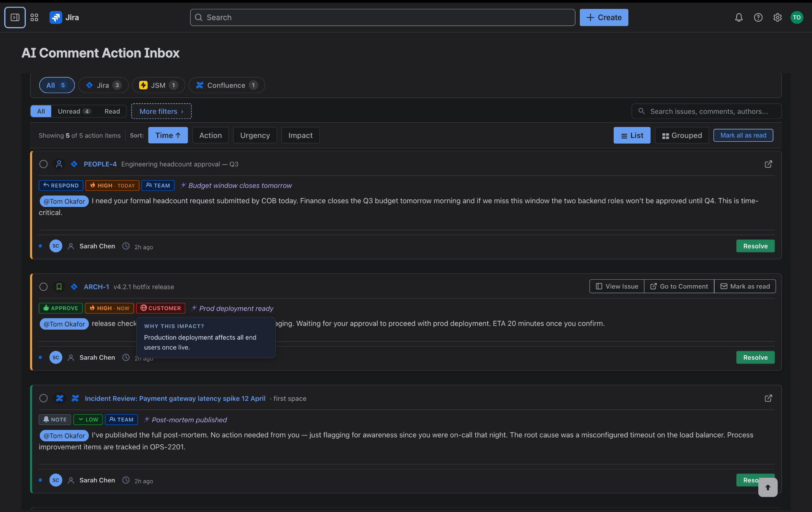Click the scroll-to-top arrow button
The image size is (812, 512).
(767, 487)
